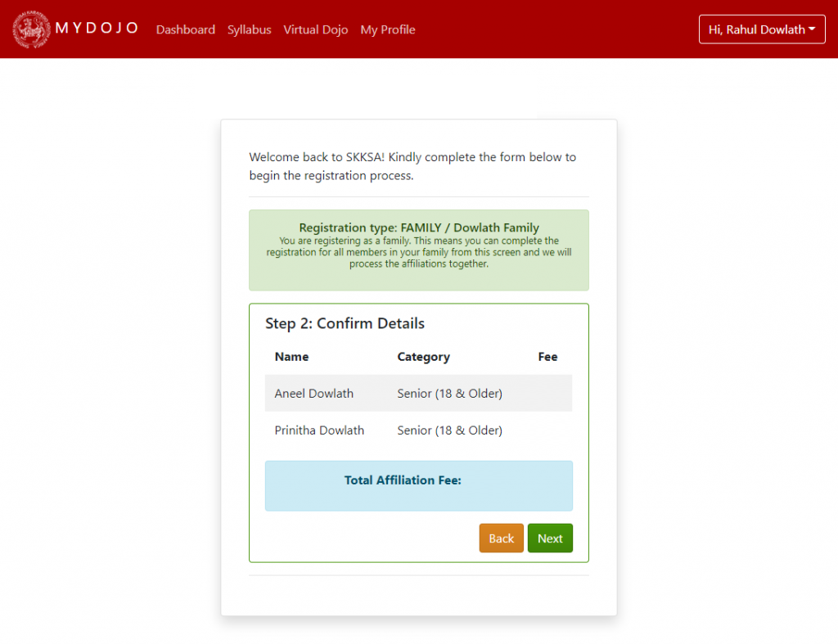Click Aneel Dowlath's Senior category cell

click(x=449, y=394)
